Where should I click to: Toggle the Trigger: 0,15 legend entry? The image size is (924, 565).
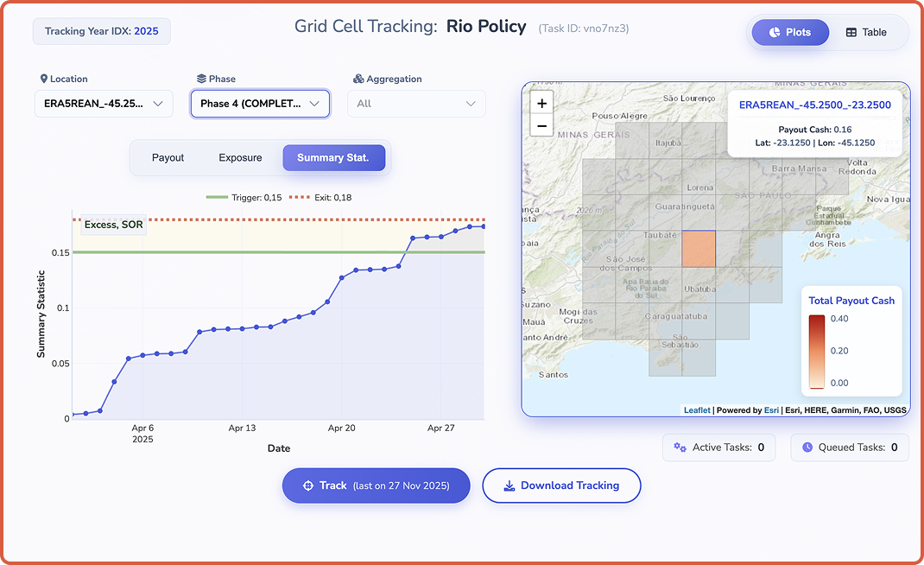point(244,198)
